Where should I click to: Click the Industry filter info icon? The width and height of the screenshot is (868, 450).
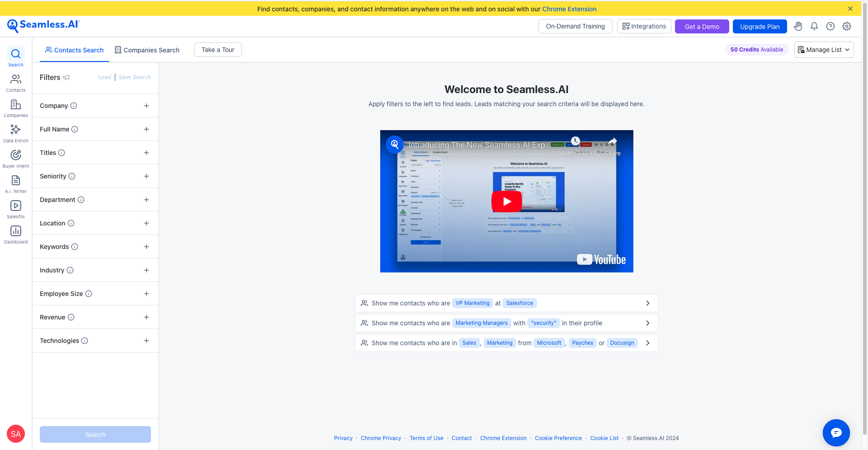point(70,270)
